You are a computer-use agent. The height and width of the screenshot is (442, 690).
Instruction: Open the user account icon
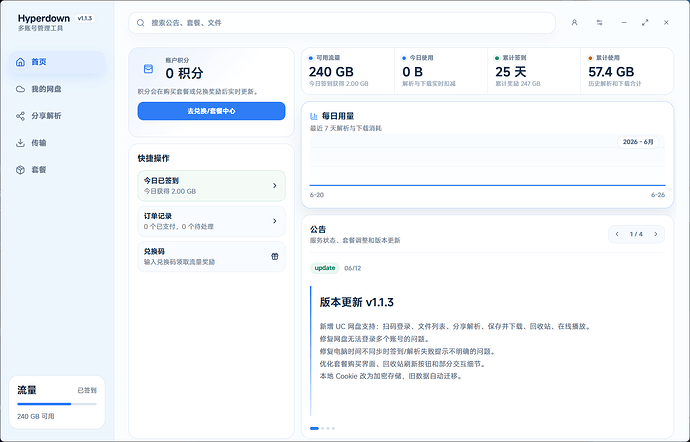pos(574,22)
